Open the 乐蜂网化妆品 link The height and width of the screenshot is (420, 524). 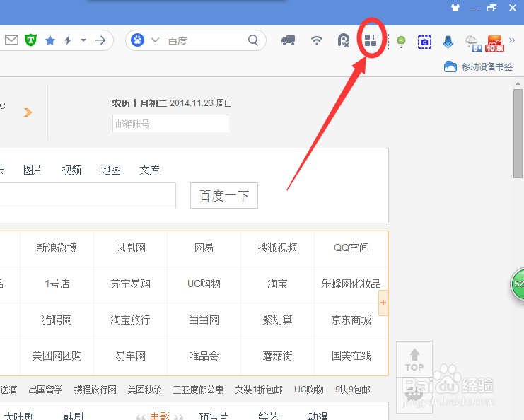(x=351, y=284)
